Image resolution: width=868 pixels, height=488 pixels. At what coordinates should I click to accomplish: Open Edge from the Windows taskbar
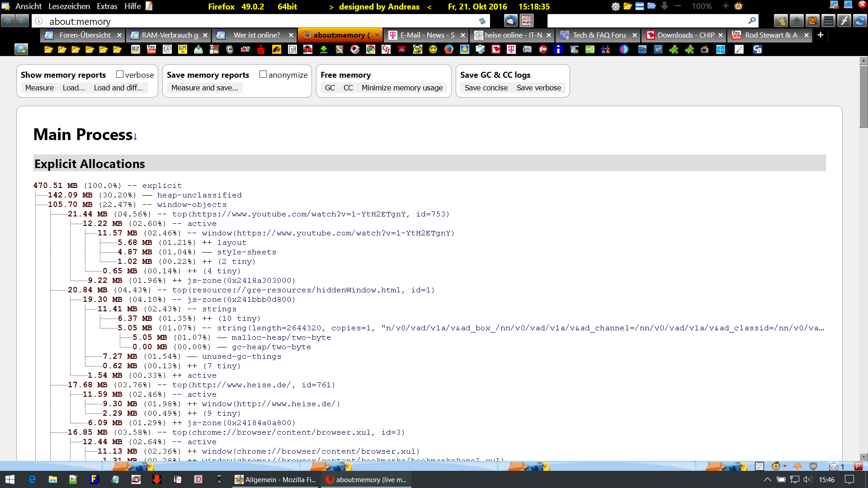pyautogui.click(x=32, y=479)
